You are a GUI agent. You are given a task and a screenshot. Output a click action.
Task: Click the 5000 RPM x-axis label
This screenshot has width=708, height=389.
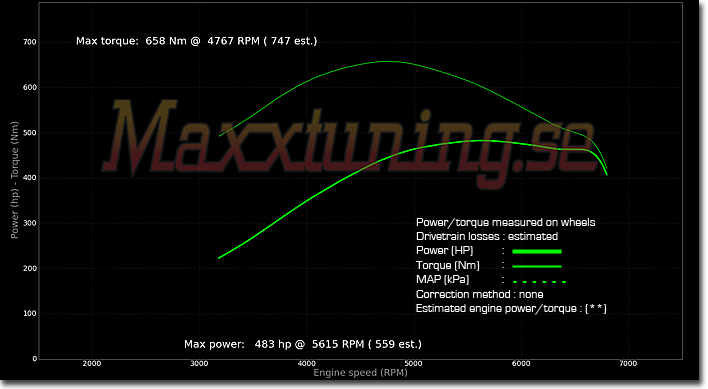point(414,363)
